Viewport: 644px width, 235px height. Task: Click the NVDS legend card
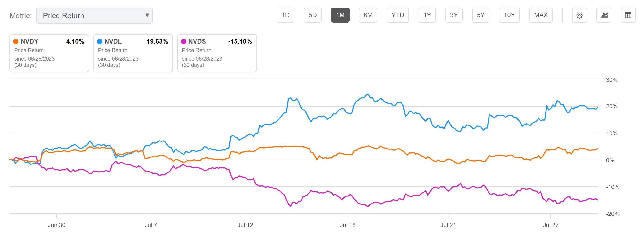[217, 53]
